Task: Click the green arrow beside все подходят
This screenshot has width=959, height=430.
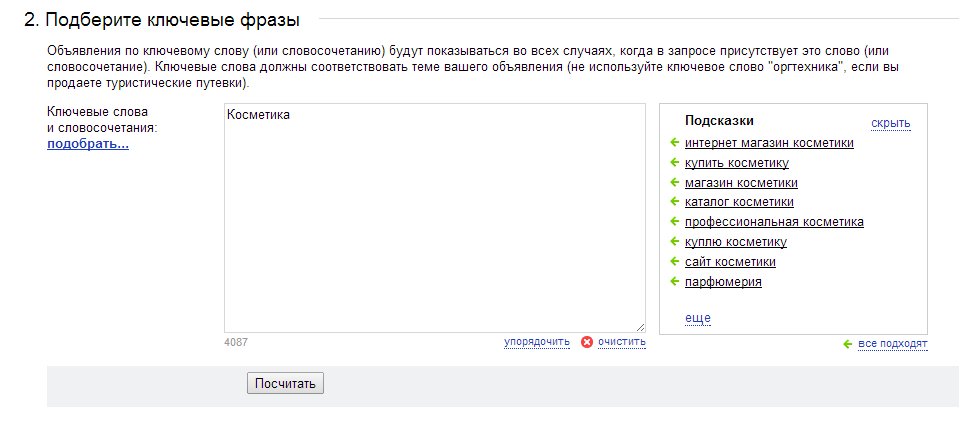Action: tap(848, 344)
